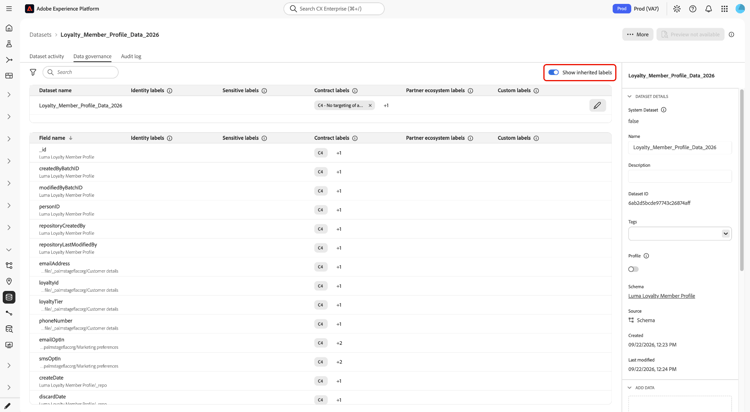Collapse the sidebar section with down chevron
Screen dimensions: 750x412
(9, 250)
